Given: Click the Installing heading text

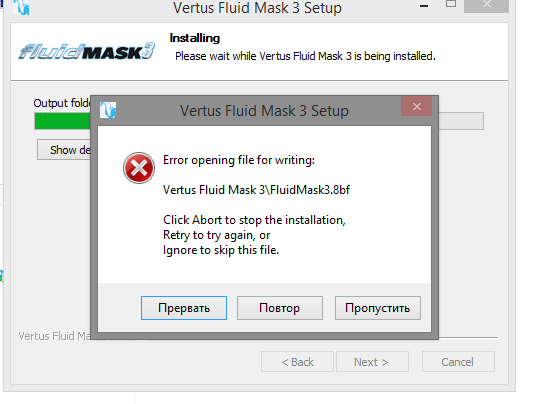Looking at the screenshot, I should tap(195, 38).
